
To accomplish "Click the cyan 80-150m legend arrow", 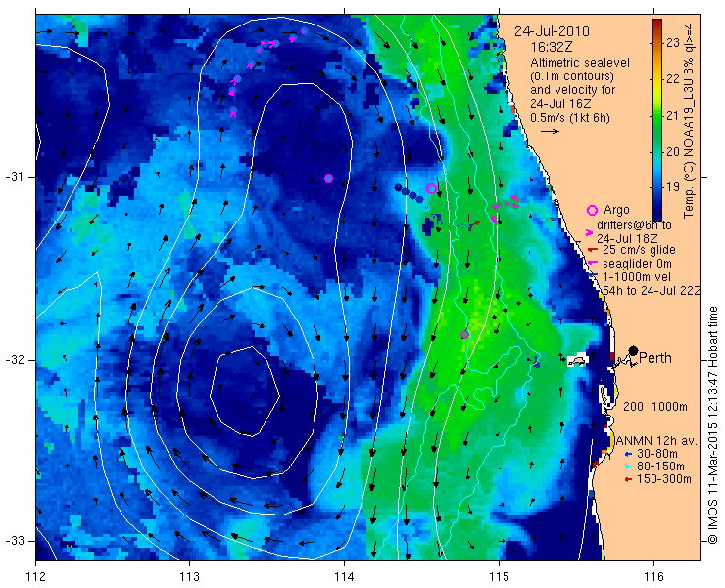I will (627, 466).
